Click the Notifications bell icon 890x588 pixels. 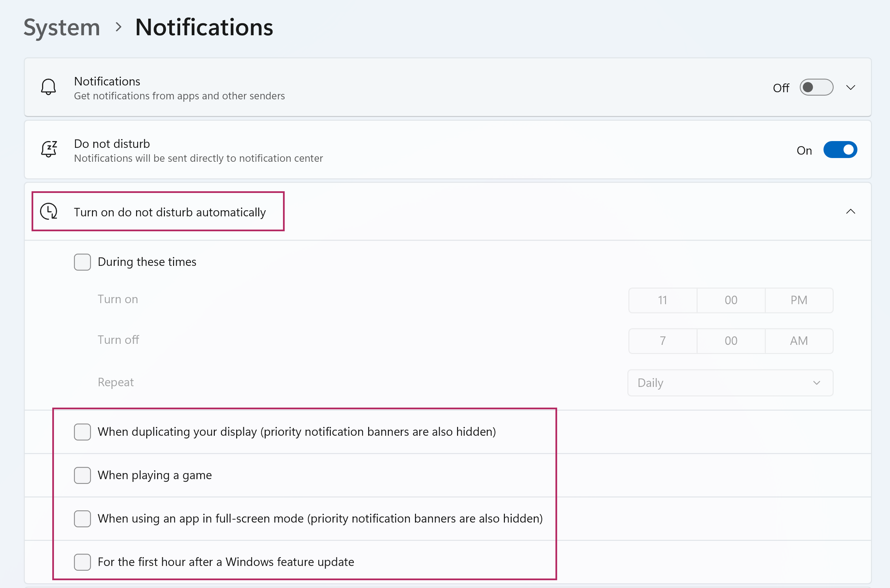(x=49, y=87)
